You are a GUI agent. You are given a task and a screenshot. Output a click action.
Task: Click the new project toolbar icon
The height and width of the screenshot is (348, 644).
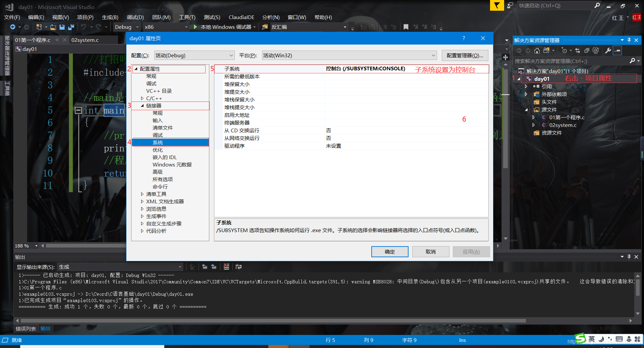point(39,27)
